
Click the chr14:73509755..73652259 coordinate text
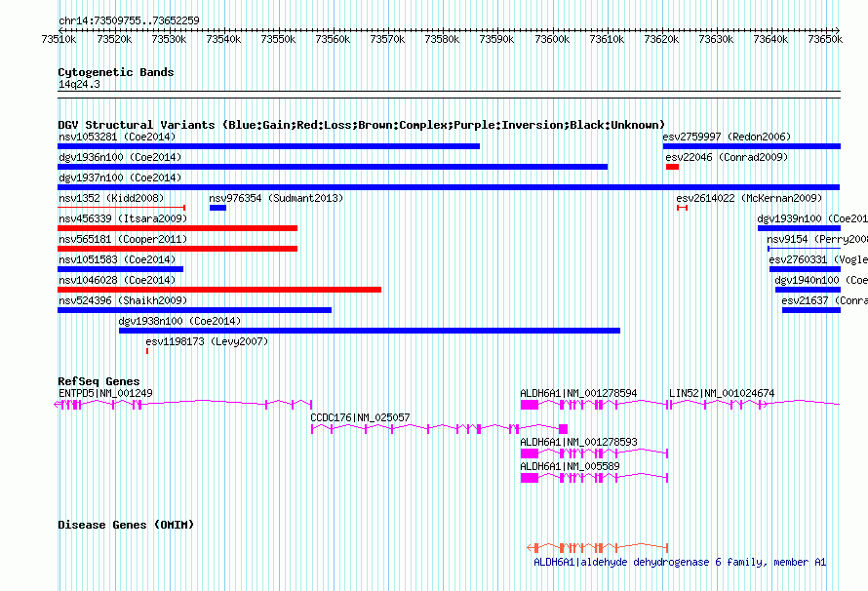coord(129,20)
